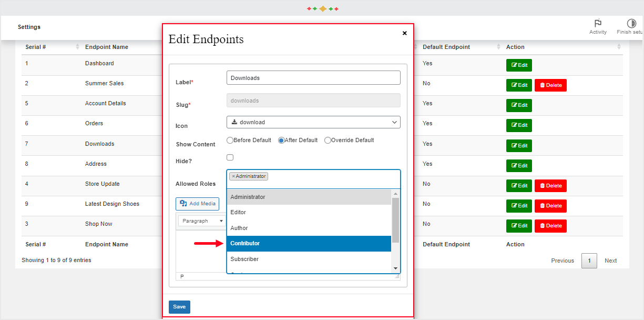Sort by the Default Endpoint column arrows

point(498,47)
